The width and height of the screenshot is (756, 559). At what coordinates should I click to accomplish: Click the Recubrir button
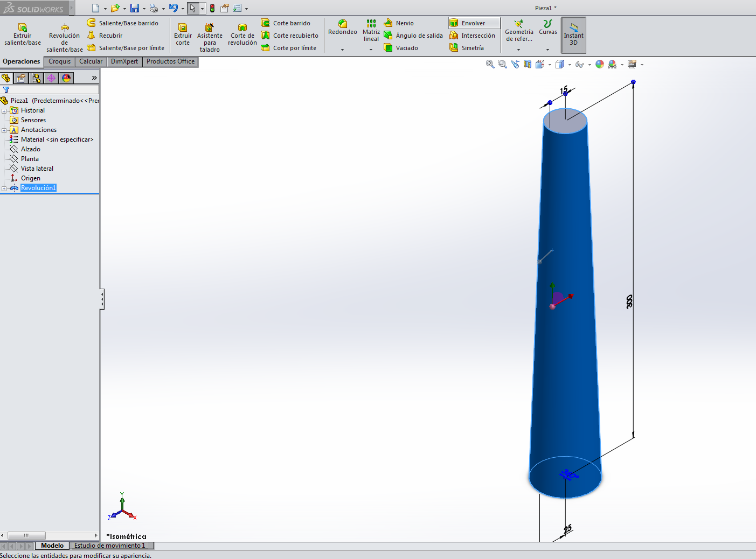click(x=105, y=36)
